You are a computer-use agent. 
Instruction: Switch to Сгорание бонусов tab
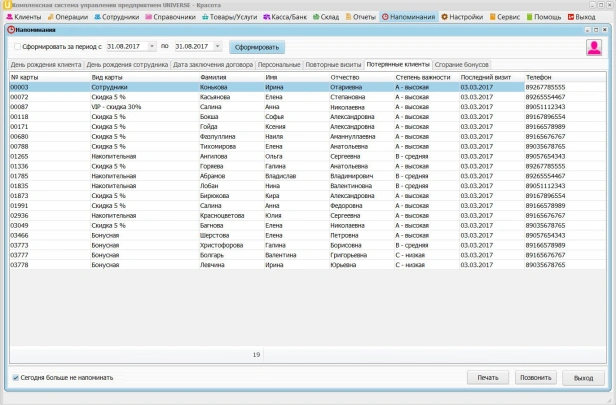coord(461,65)
